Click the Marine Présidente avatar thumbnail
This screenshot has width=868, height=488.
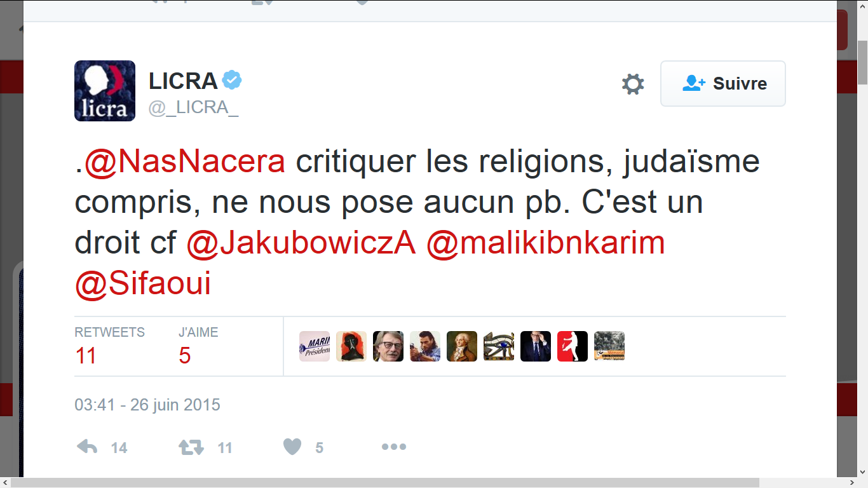click(x=315, y=346)
